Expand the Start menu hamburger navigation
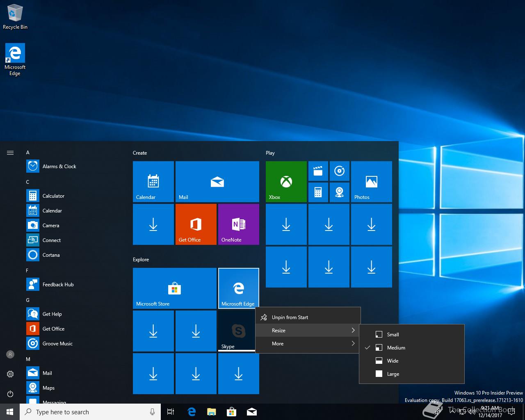Viewport: 525px width, 420px height. tap(10, 153)
